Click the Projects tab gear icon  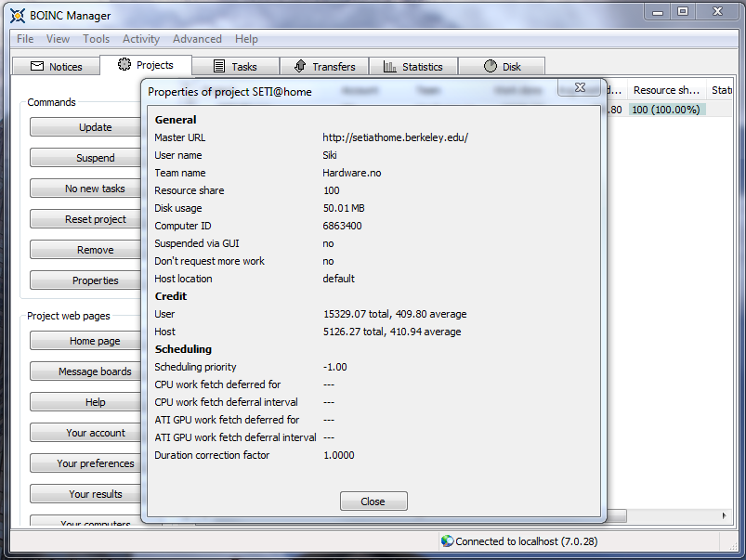click(124, 64)
